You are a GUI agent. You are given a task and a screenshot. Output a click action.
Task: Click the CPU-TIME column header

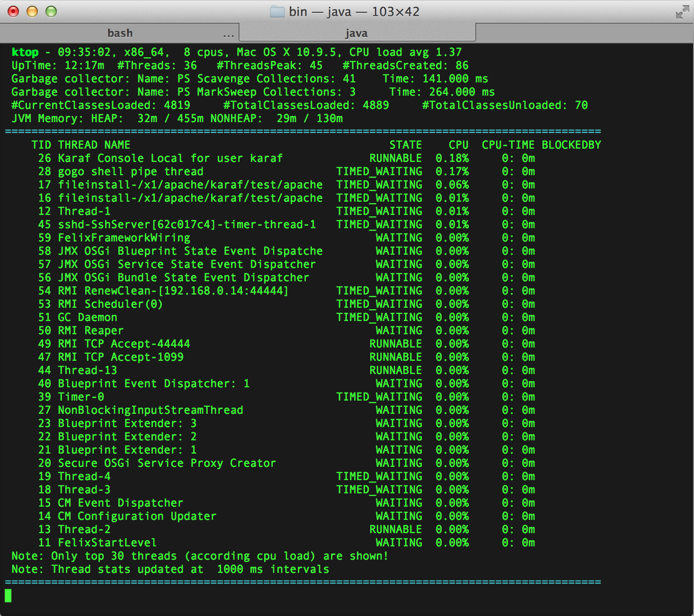(508, 145)
